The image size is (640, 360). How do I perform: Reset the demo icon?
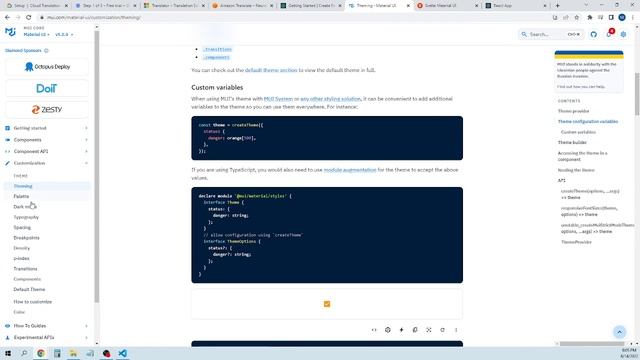coord(442,330)
